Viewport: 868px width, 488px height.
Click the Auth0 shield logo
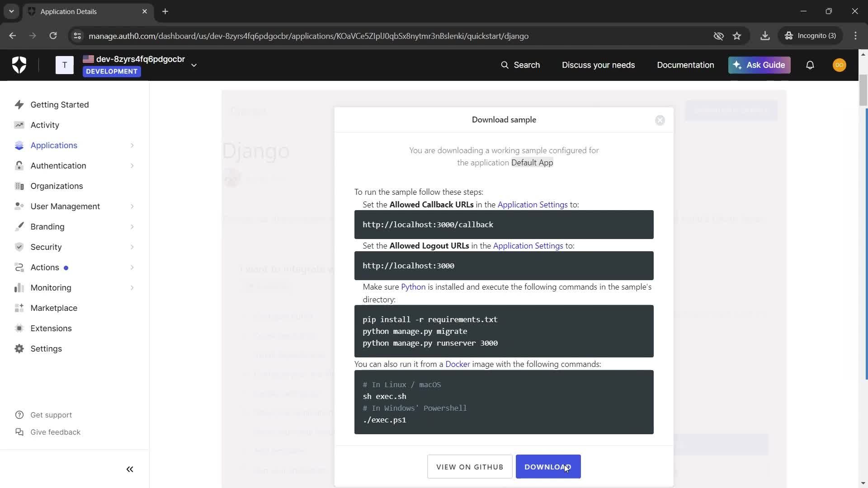click(x=19, y=65)
